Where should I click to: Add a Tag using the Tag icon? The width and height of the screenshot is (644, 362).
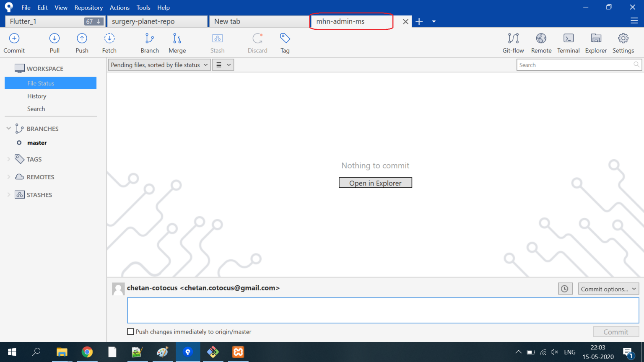[x=285, y=39]
